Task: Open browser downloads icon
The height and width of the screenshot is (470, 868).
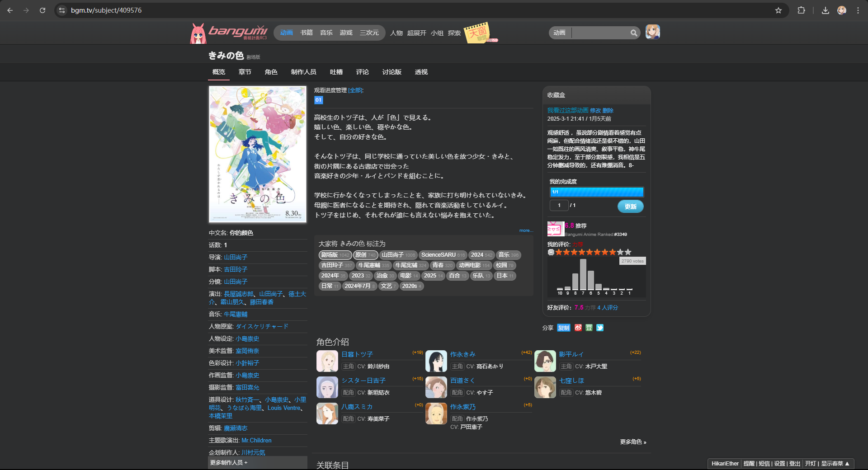Action: pos(826,10)
